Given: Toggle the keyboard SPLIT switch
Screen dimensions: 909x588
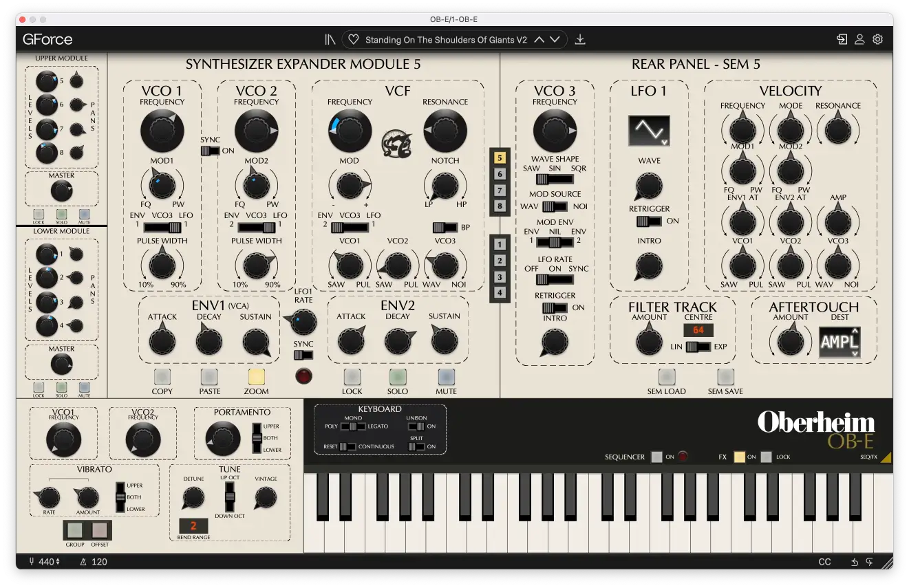Looking at the screenshot, I should pos(416,446).
